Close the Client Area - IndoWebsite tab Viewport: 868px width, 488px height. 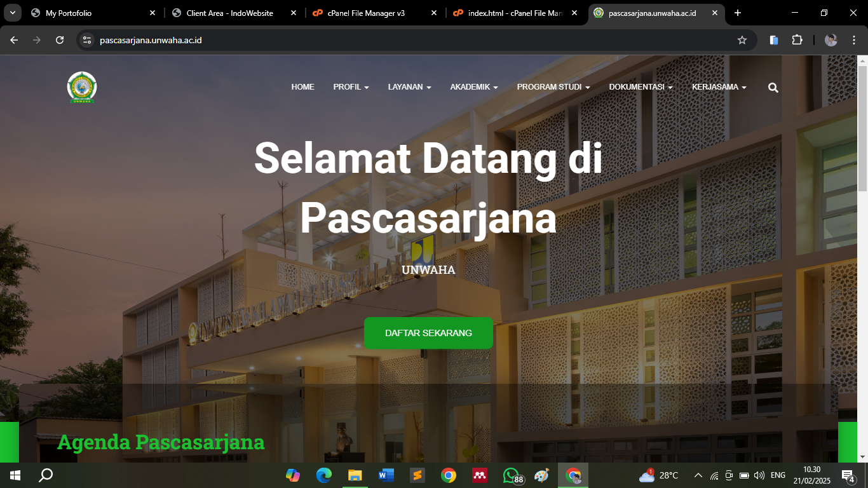point(293,13)
